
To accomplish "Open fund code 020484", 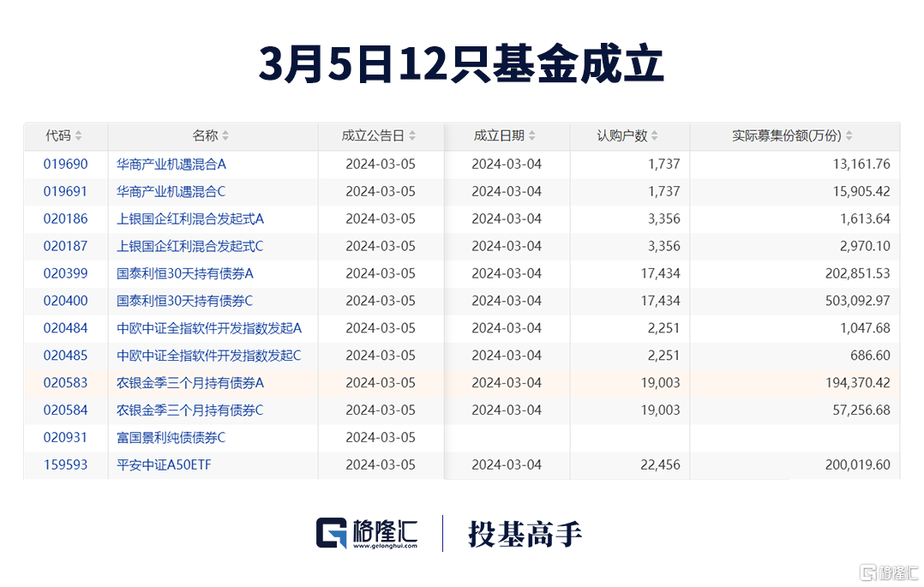I will pos(65,328).
